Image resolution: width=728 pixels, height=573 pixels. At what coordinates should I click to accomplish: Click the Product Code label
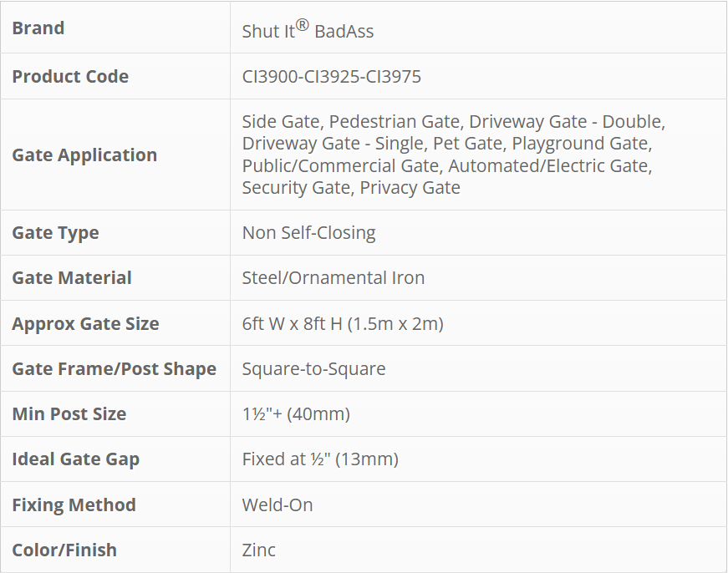(x=70, y=77)
